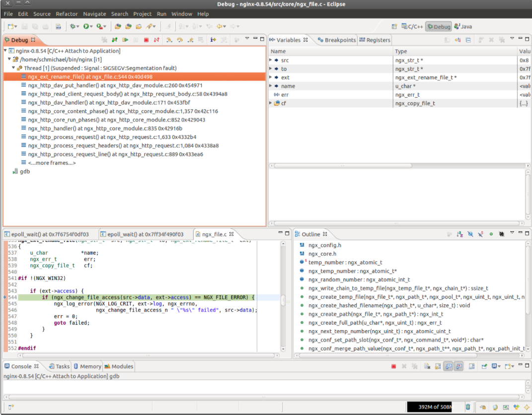Viewport: 532px width, 415px height.
Task: Click the heap memory usage indicator
Action: point(435,407)
